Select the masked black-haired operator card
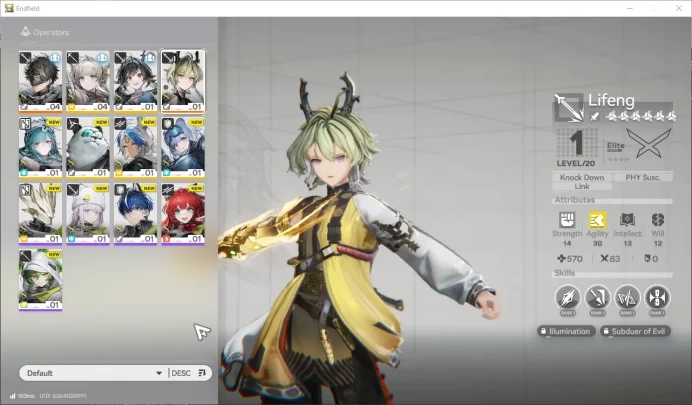The image size is (692, 405). coord(40,81)
